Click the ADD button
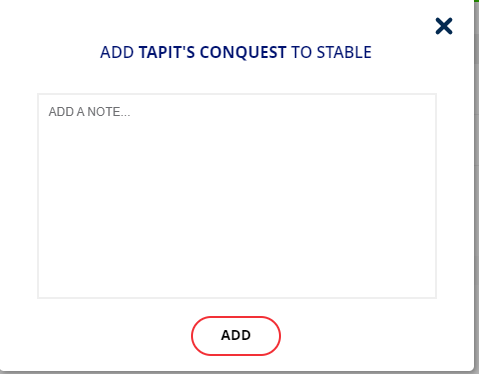The width and height of the screenshot is (479, 374). click(x=236, y=336)
